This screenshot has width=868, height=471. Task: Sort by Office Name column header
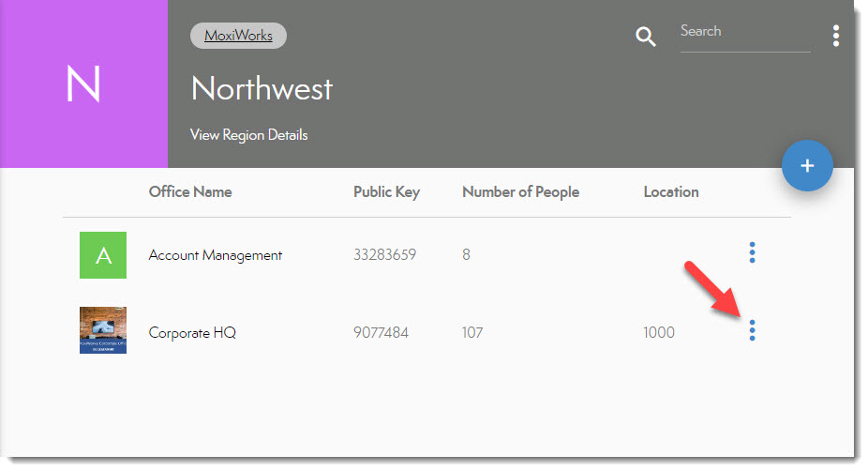(x=190, y=192)
